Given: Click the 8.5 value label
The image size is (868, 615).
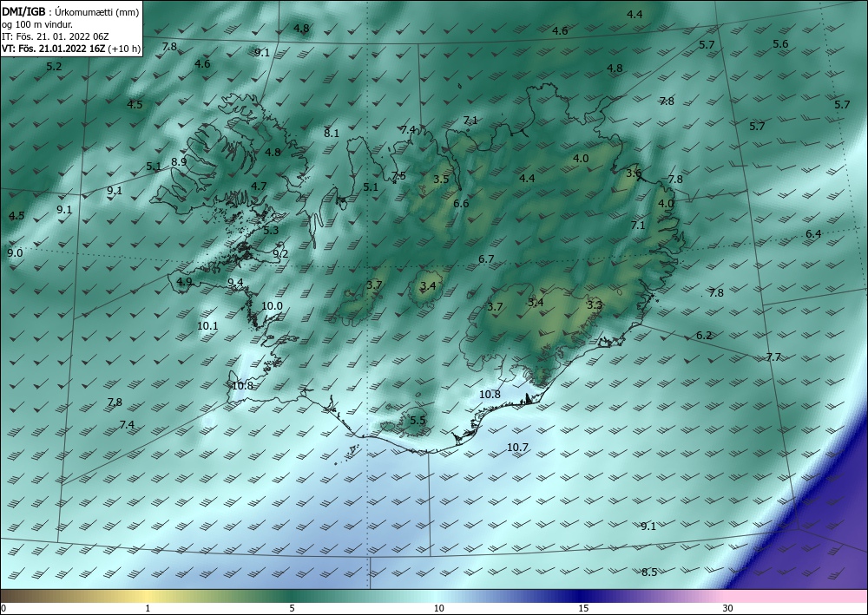Looking at the screenshot, I should (x=649, y=572).
